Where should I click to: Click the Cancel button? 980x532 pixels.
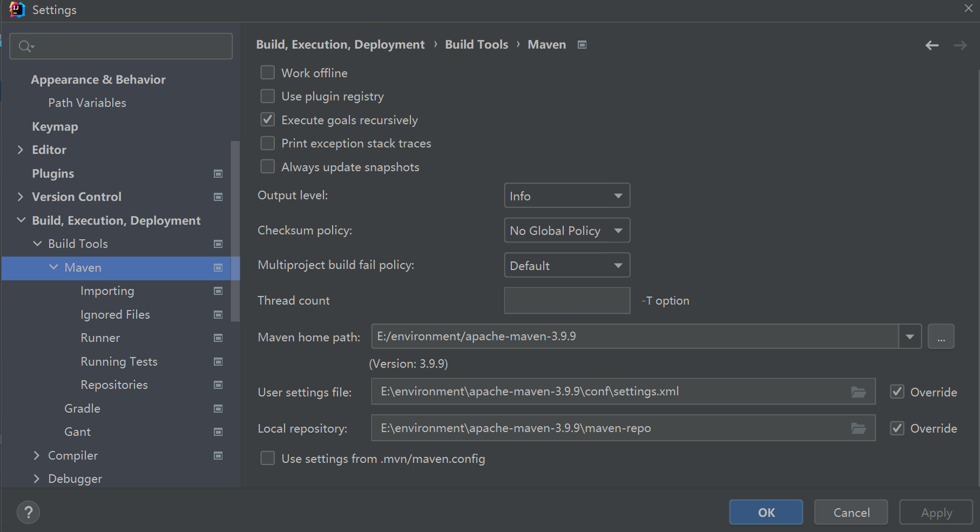pyautogui.click(x=851, y=512)
